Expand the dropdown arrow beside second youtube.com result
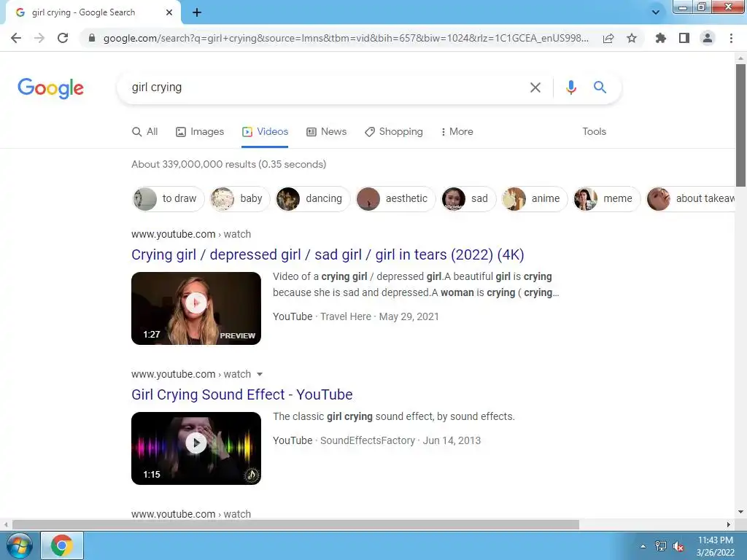This screenshot has width=747, height=560. (x=260, y=374)
